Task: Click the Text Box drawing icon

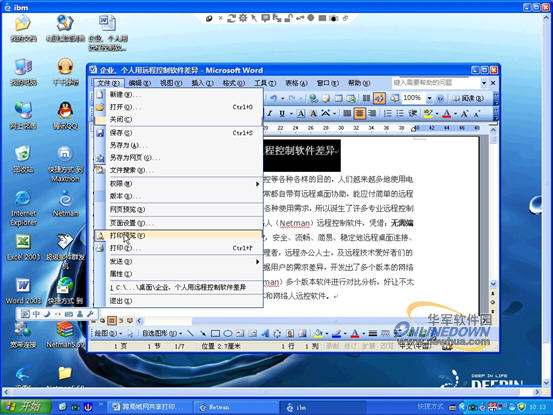Action: coord(240,333)
